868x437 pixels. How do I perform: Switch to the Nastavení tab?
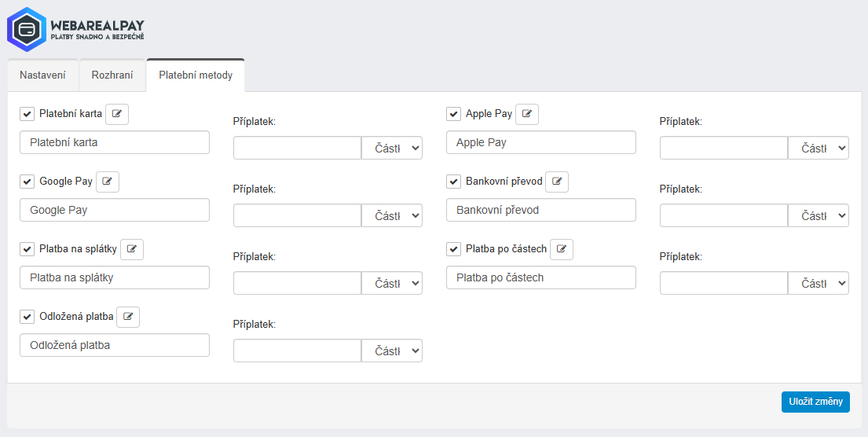coord(42,75)
